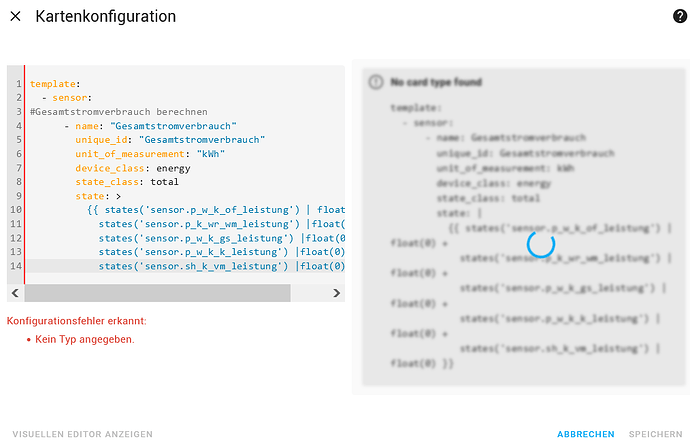
Task: Click the horizontal scrollbar thumb of the editor
Action: click(x=157, y=293)
